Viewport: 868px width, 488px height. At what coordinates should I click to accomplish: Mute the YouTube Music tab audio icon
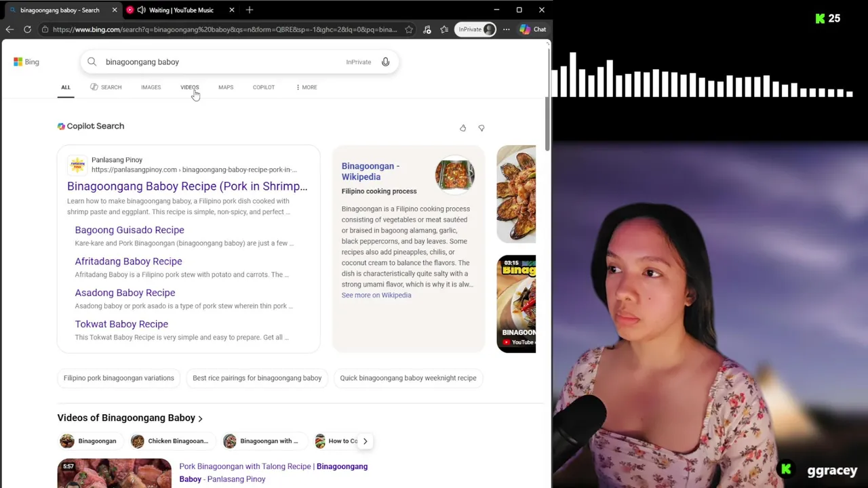pyautogui.click(x=141, y=10)
